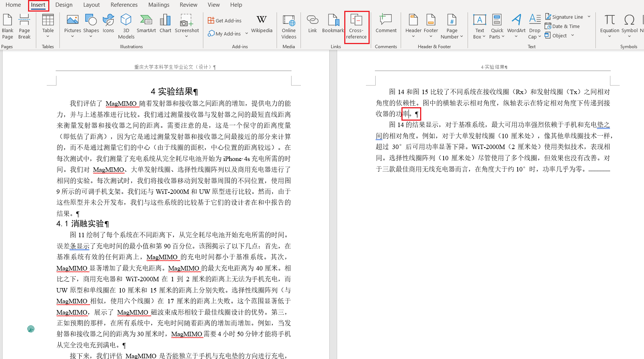Viewport: 644px width, 359px height.
Task: Insert Icons from the Illustrations group
Action: [x=108, y=24]
